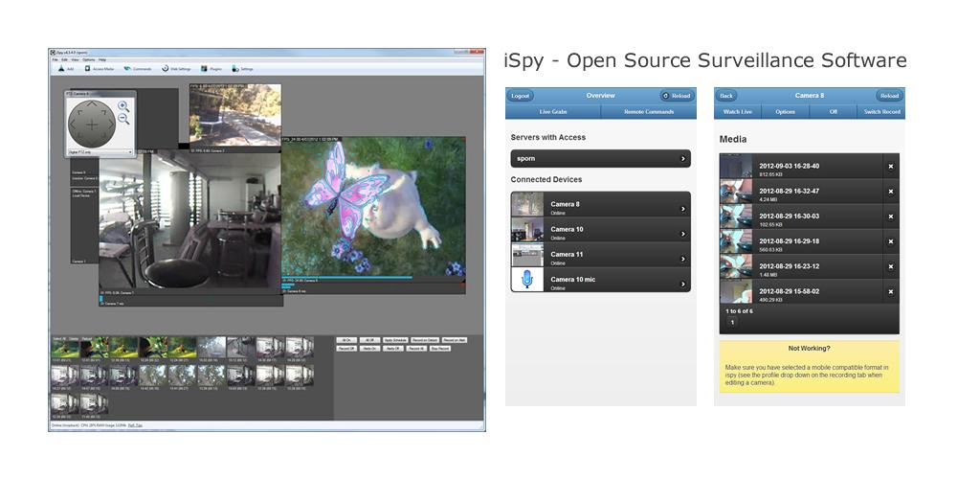Open Web Settings in the toolbar
This screenshot has width=980, height=479.
pos(176,69)
